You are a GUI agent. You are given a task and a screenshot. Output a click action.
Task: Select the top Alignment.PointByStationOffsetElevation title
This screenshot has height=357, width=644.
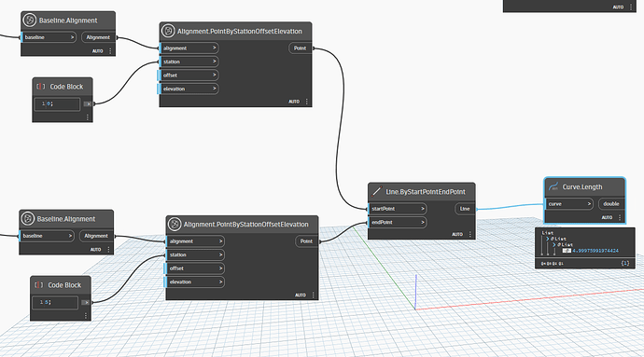[x=240, y=31]
